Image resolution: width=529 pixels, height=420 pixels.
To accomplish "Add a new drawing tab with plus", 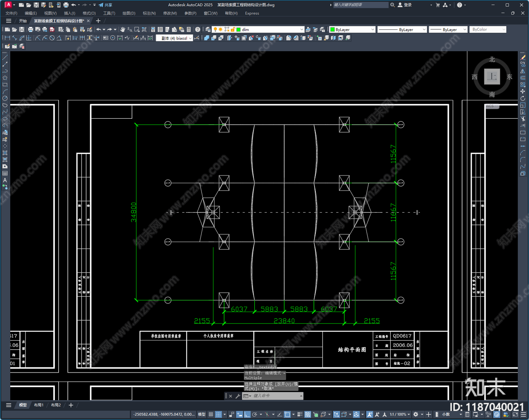I will pyautogui.click(x=98, y=21).
